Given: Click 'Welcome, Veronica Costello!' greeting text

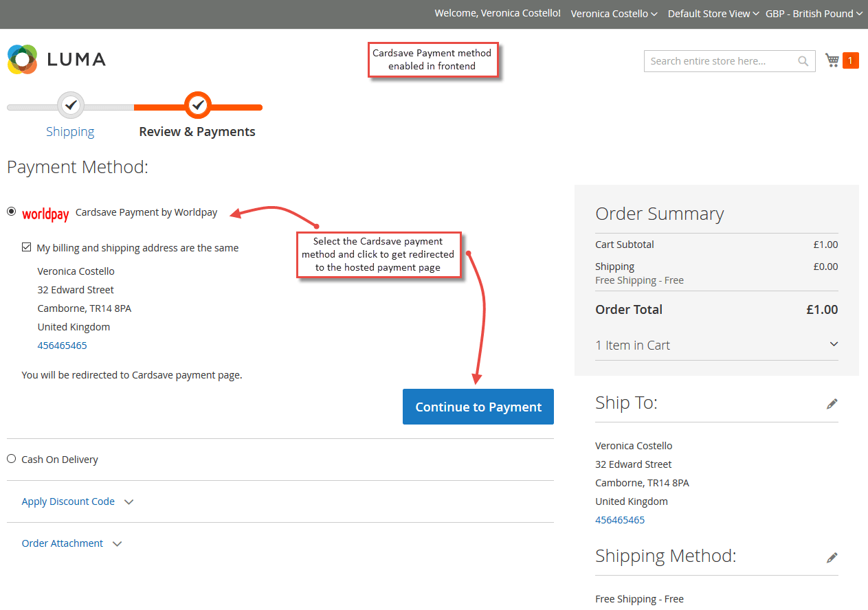Looking at the screenshot, I should tap(498, 14).
